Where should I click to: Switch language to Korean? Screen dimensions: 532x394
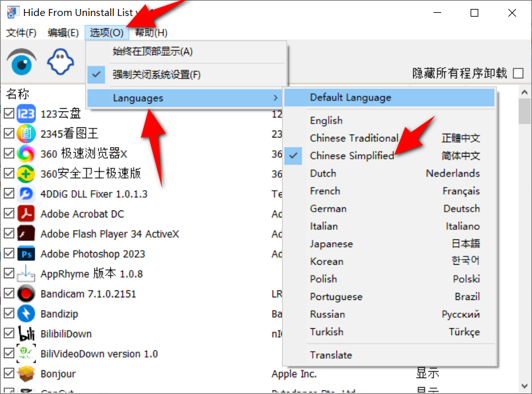point(389,262)
